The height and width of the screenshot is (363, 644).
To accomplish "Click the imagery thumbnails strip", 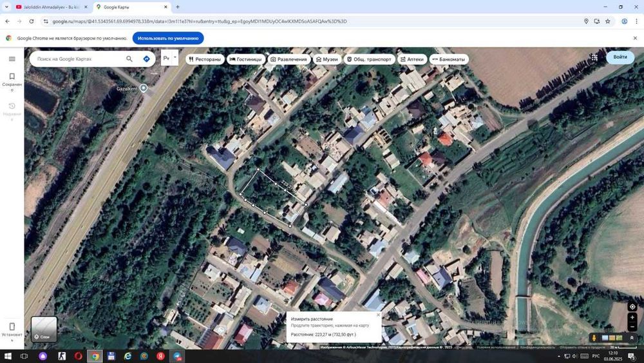I will pyautogui.click(x=612, y=338).
